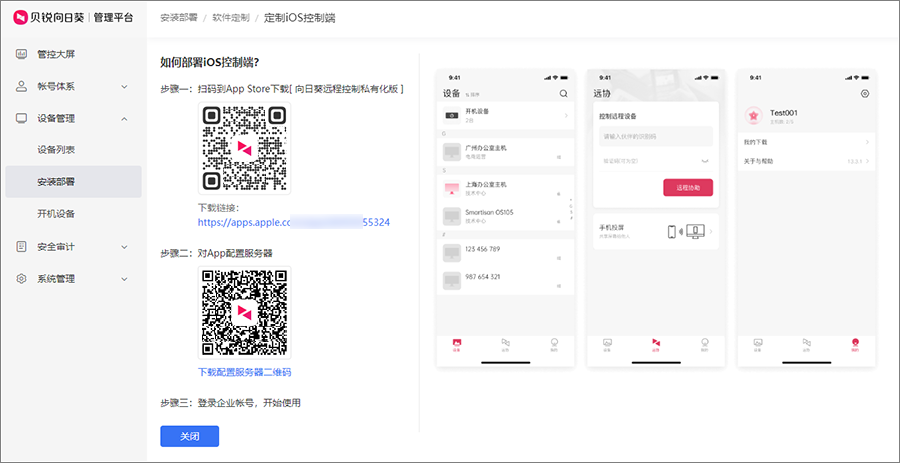Click the 请输入伙伴的识别码 input field
The width and height of the screenshot is (900, 463).
coord(655,137)
